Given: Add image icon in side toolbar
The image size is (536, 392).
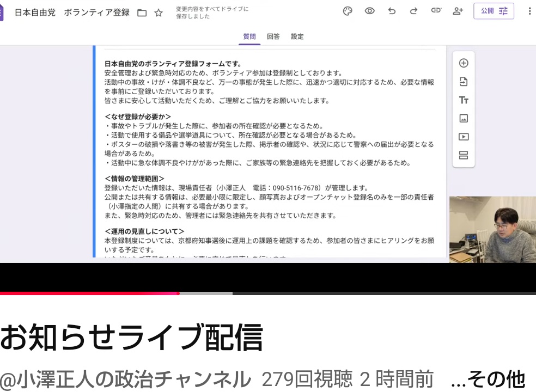Looking at the screenshot, I should click(464, 119).
